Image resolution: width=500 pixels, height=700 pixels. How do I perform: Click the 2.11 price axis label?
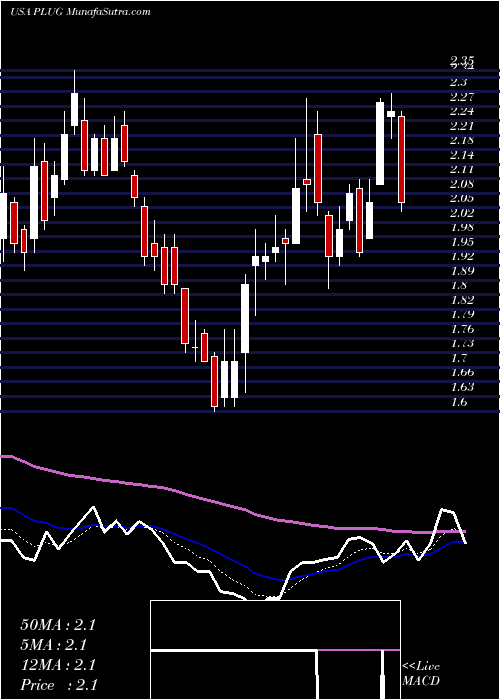462,169
